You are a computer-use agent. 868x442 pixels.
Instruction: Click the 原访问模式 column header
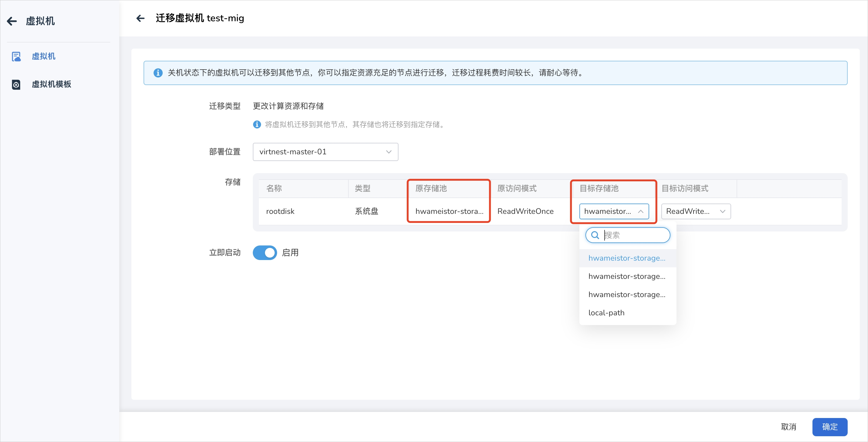click(x=517, y=188)
